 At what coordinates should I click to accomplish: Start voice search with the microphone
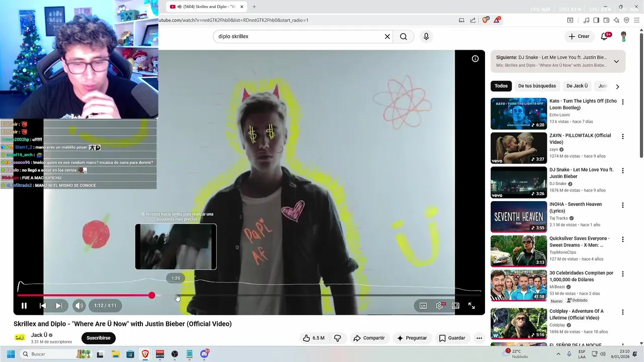(426, 36)
